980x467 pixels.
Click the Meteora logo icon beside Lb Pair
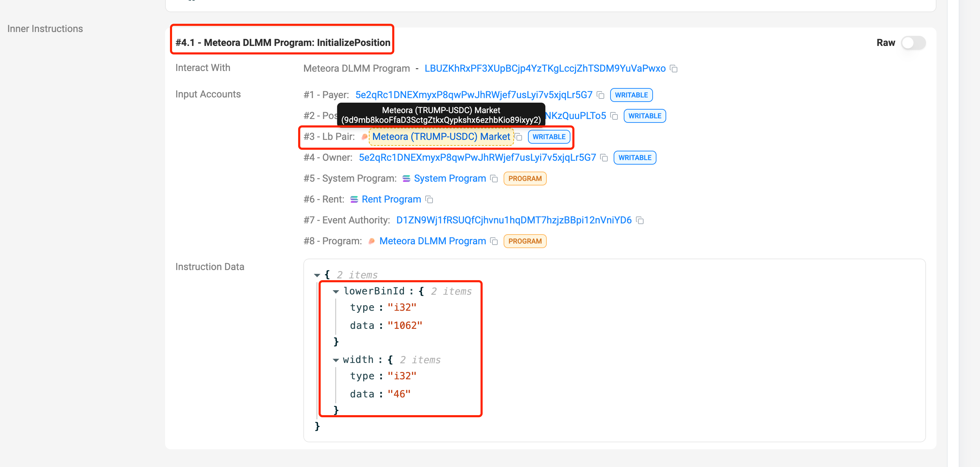click(x=365, y=137)
